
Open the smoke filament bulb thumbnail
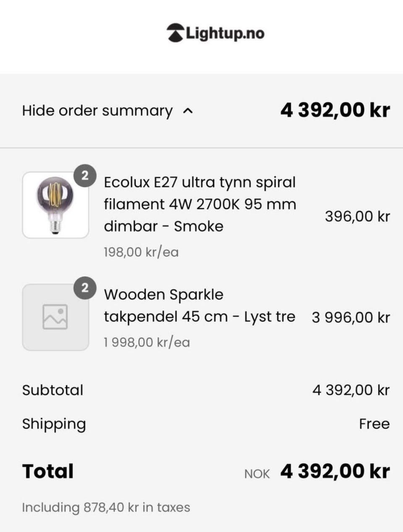pos(55,205)
